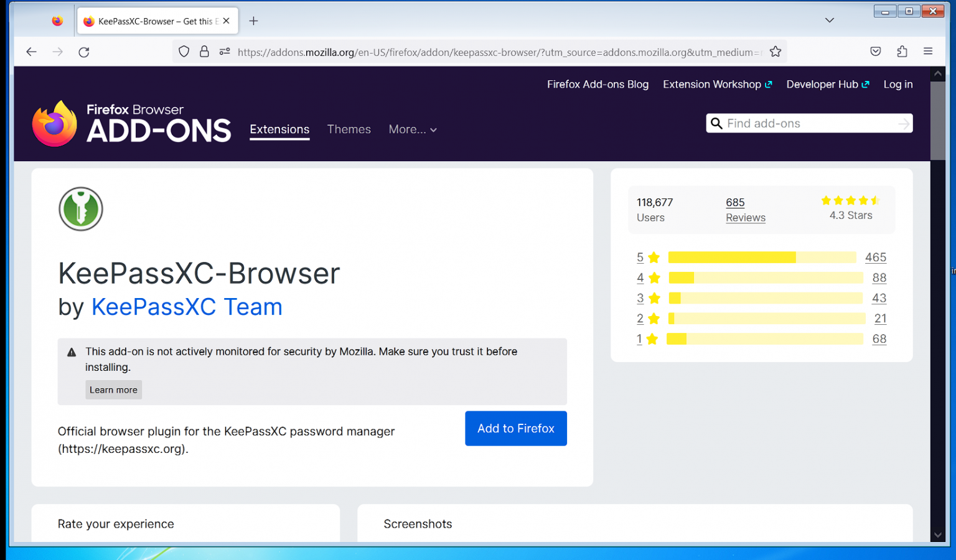The height and width of the screenshot is (560, 956).
Task: Bookmark this page with the star icon
Action: (x=776, y=52)
